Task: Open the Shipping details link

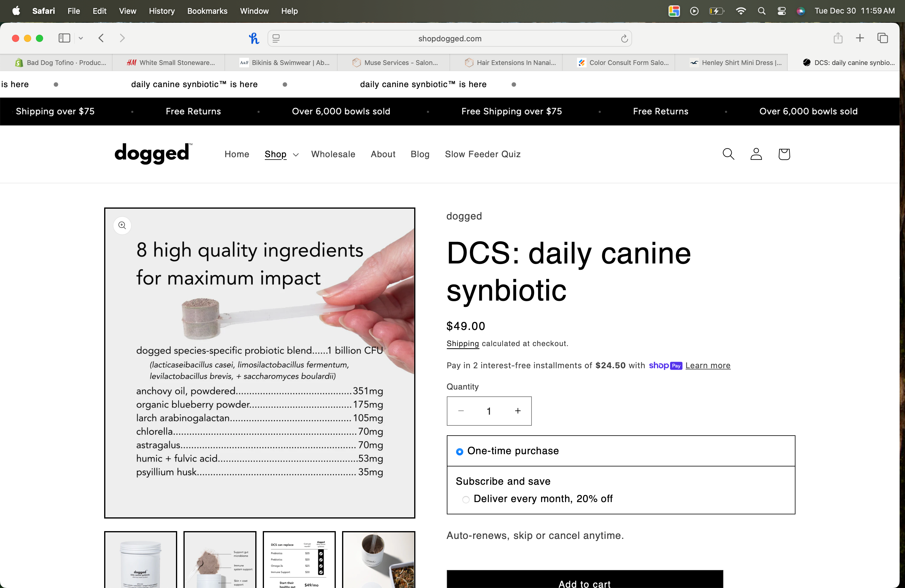Action: tap(462, 343)
